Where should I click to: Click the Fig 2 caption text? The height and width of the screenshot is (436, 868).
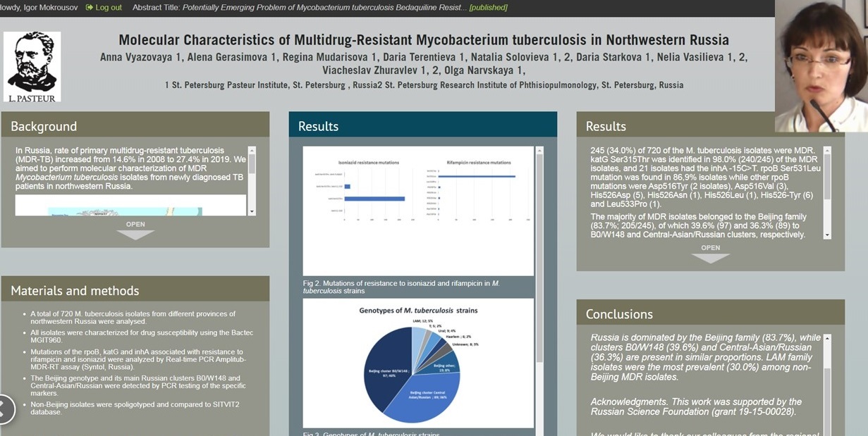402,286
